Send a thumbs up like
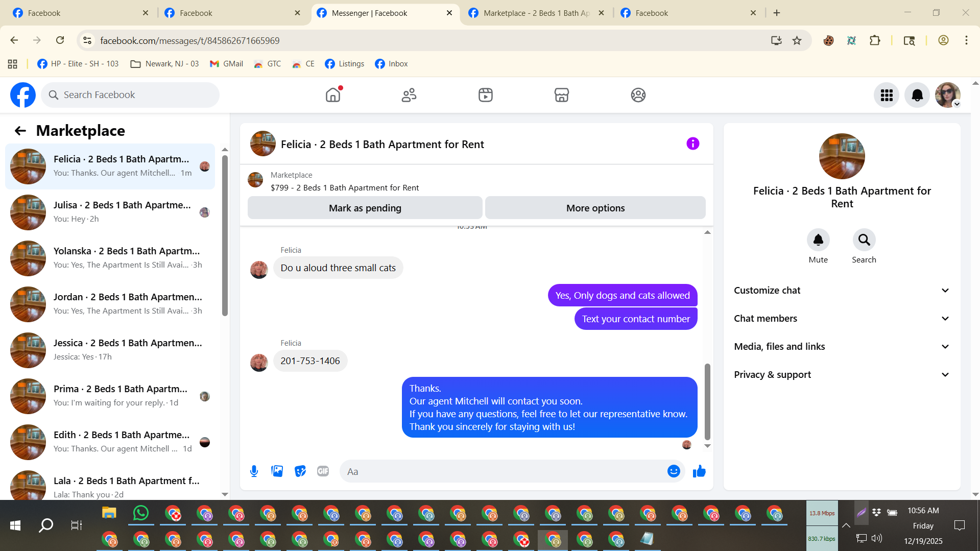The height and width of the screenshot is (551, 980). click(x=699, y=471)
